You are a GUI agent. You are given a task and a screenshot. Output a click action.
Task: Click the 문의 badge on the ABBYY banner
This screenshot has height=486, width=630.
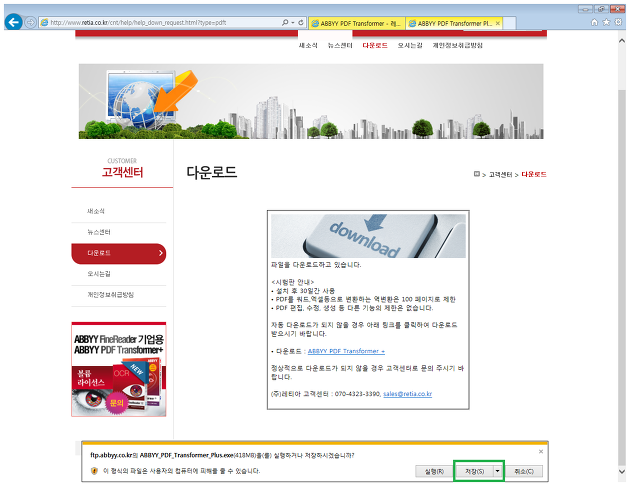pyautogui.click(x=116, y=402)
